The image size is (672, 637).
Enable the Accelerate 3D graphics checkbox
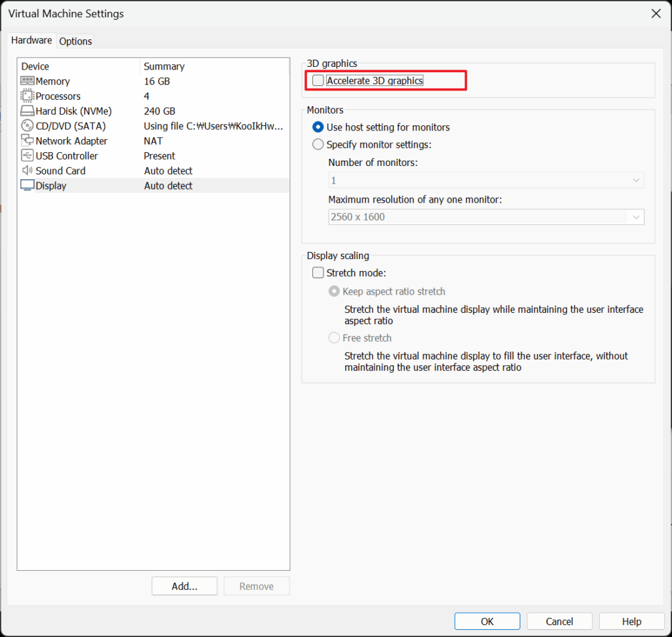pos(318,81)
